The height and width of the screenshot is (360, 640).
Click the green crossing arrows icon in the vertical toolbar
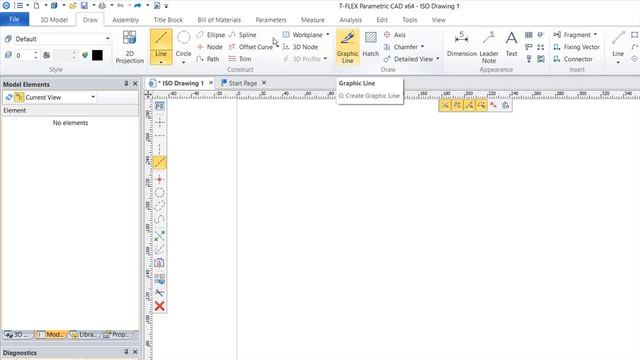tap(160, 235)
